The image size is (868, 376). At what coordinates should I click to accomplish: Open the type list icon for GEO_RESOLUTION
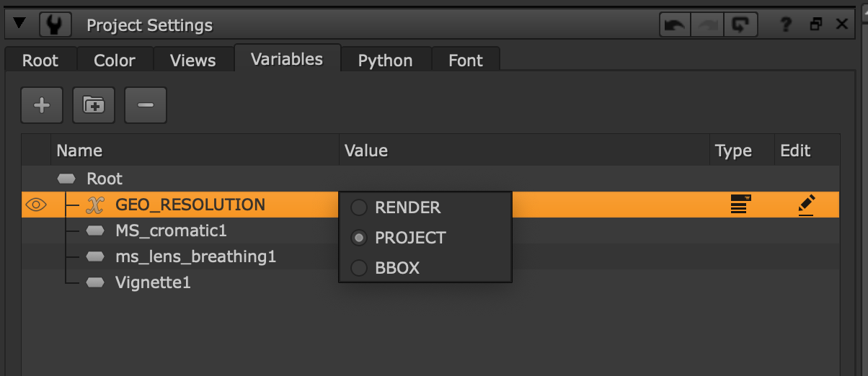coord(739,205)
